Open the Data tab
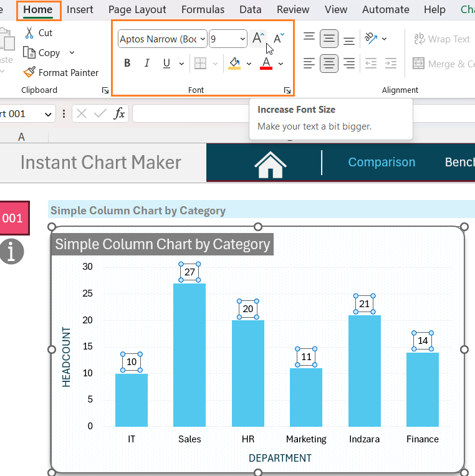This screenshot has height=476, width=475. click(250, 10)
